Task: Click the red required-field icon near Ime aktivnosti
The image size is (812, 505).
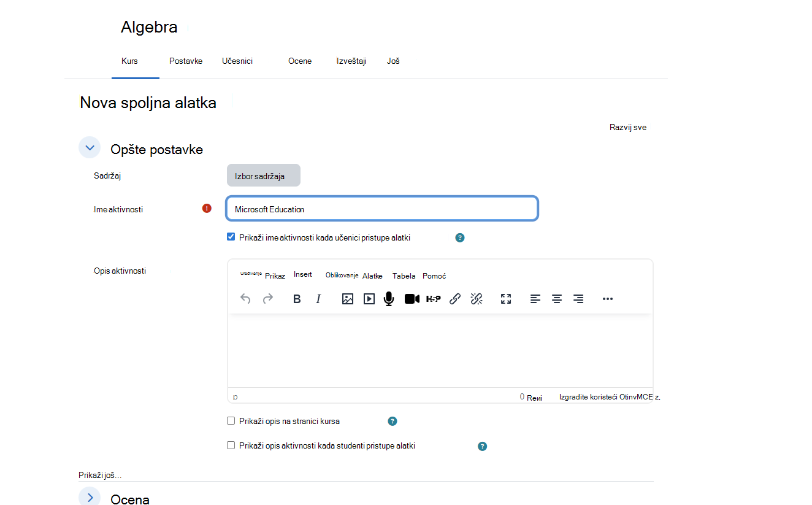Action: click(x=207, y=209)
